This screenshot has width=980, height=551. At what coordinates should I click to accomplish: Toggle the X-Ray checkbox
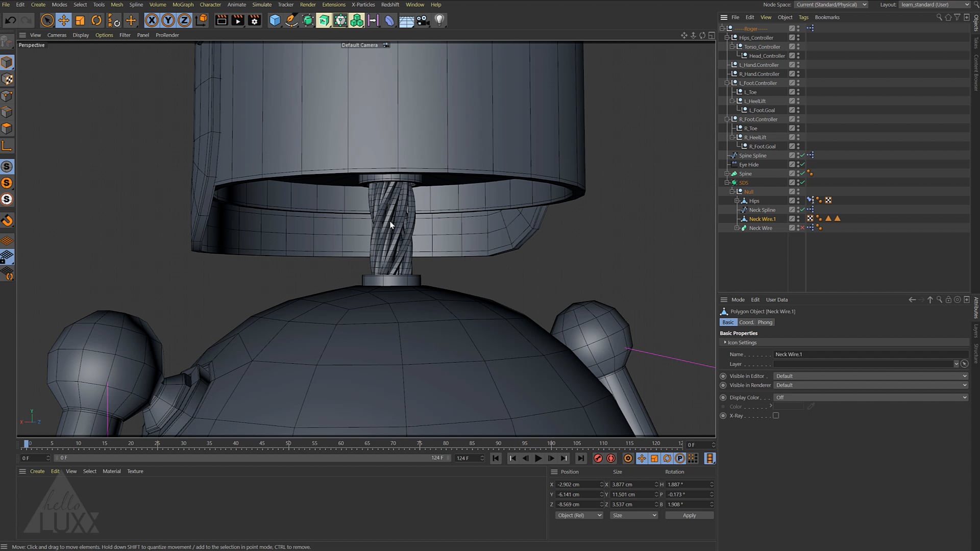(776, 416)
